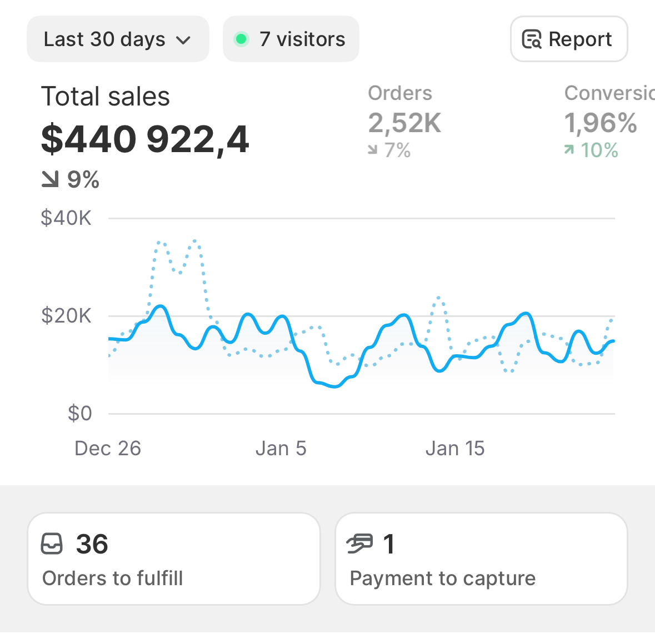This screenshot has width=655, height=644.
Task: Click the Report button
Action: tap(568, 39)
